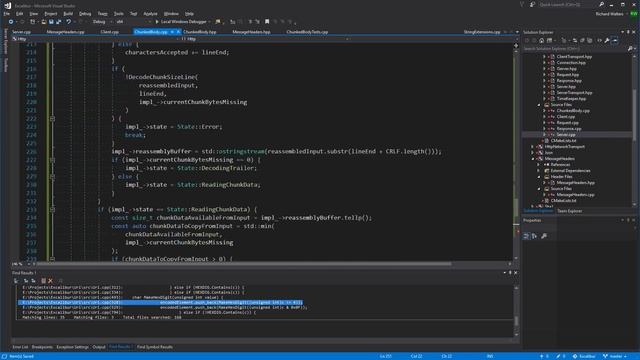Open Find Symbol Results tab
Image resolution: width=640 pixels, height=360 pixels.
[x=155, y=347]
